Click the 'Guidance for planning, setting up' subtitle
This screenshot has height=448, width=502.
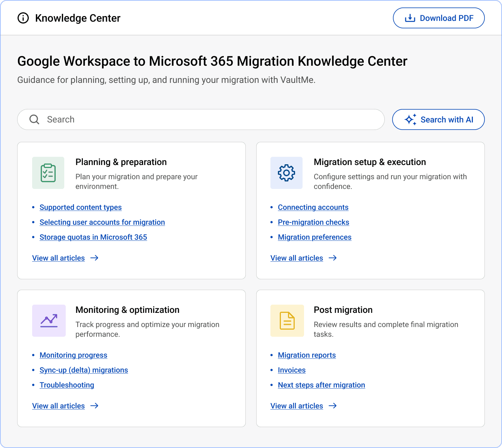pyautogui.click(x=167, y=80)
